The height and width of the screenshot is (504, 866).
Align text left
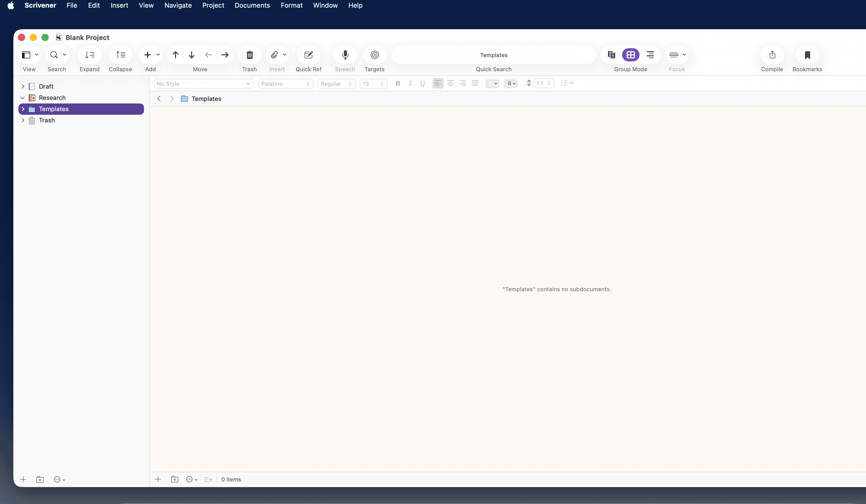[438, 83]
